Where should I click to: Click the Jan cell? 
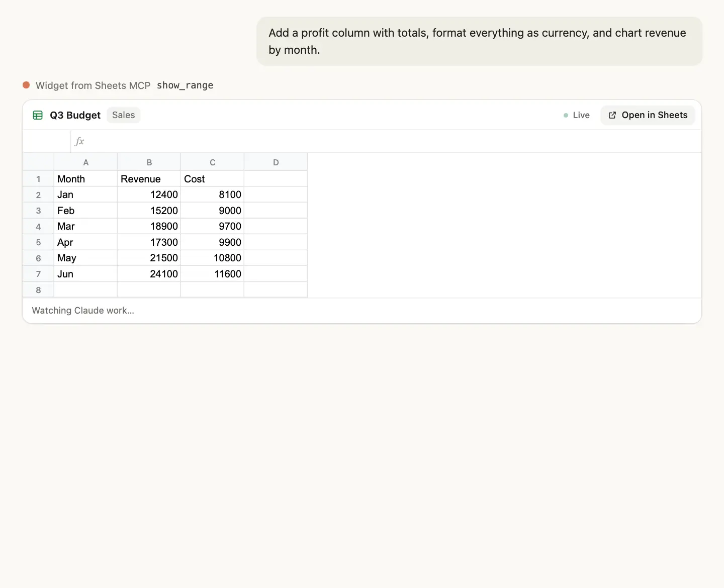[86, 194]
